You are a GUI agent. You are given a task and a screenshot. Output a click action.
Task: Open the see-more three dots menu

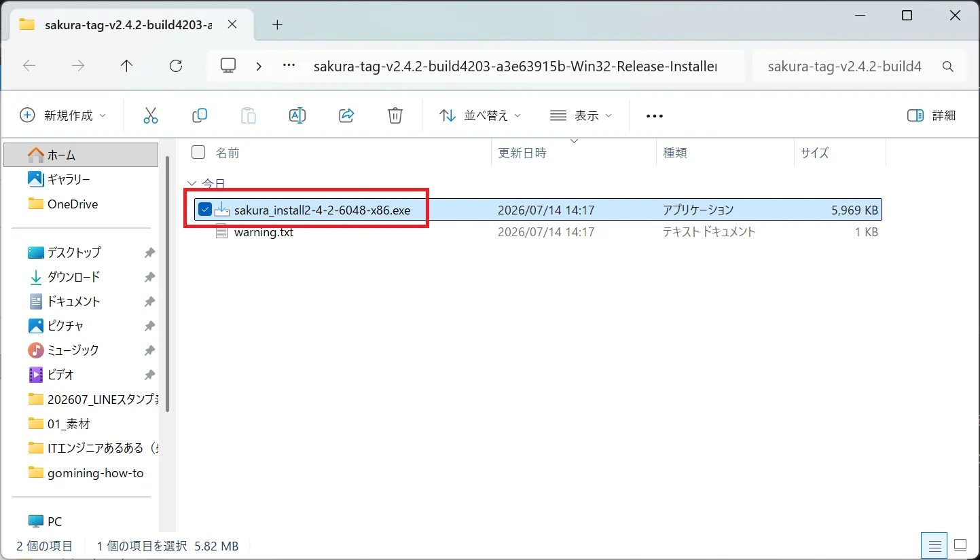[x=654, y=116]
